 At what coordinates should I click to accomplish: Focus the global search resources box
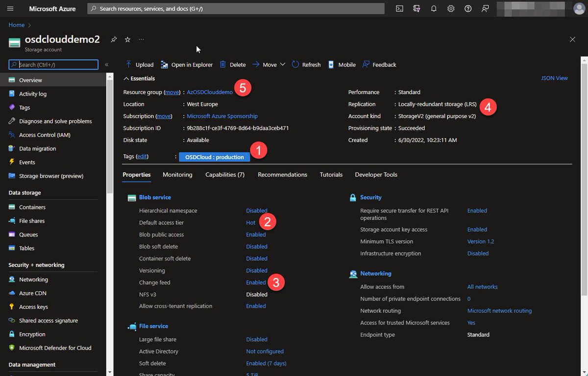click(236, 9)
